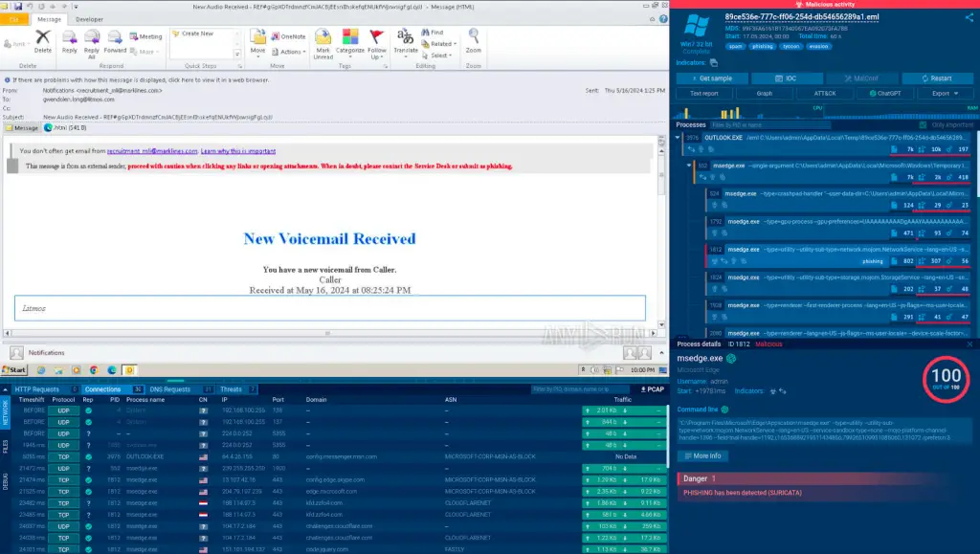The height and width of the screenshot is (554, 980).
Task: Click the ChatGPT icon next to Command line
Action: (725, 410)
